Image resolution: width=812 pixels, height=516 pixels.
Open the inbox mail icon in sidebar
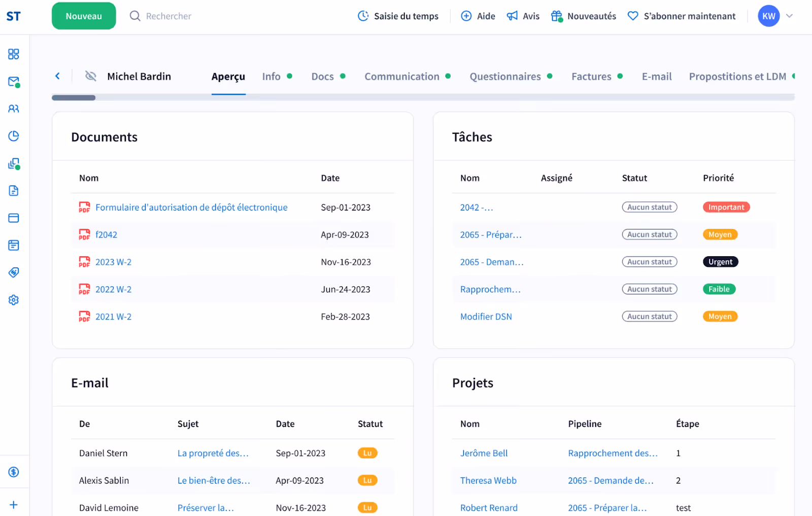14,82
